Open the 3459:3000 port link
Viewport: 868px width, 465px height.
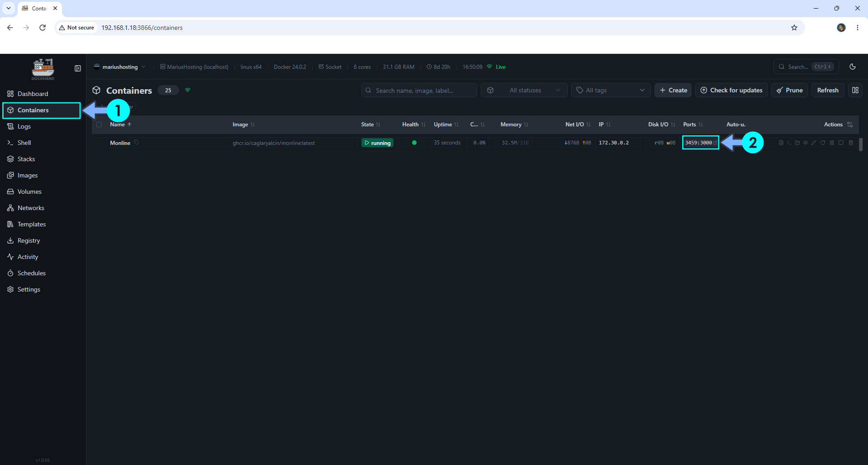coord(701,143)
